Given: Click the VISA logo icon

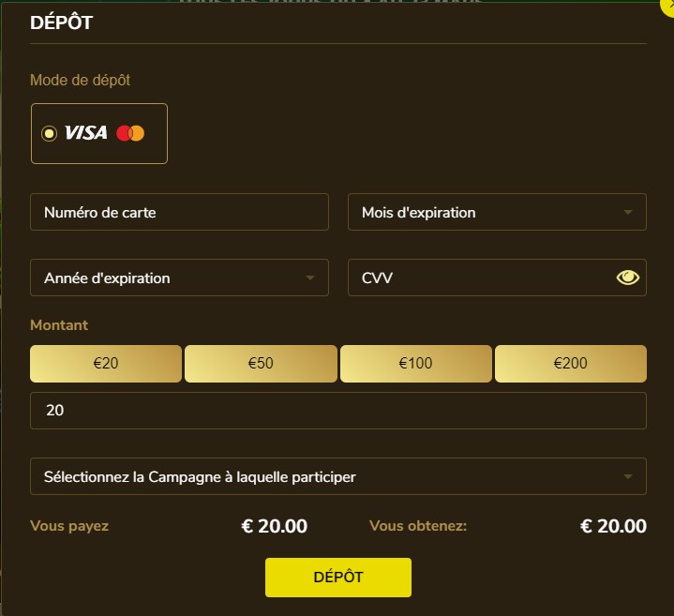Looking at the screenshot, I should coord(85,133).
